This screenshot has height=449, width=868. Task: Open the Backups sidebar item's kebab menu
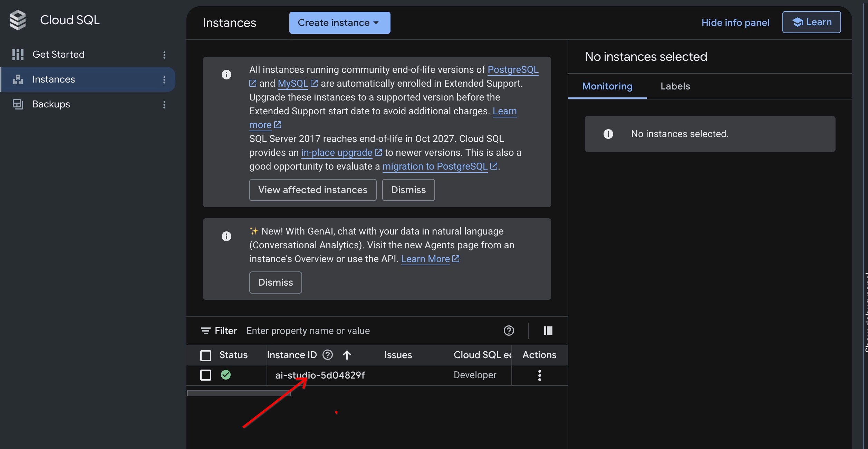pyautogui.click(x=164, y=104)
